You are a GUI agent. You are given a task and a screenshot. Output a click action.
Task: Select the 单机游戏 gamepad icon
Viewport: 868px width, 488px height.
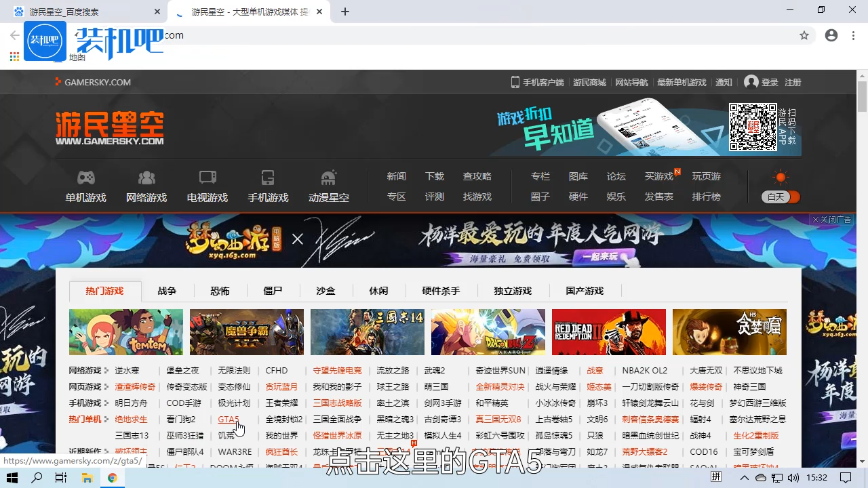coord(85,177)
